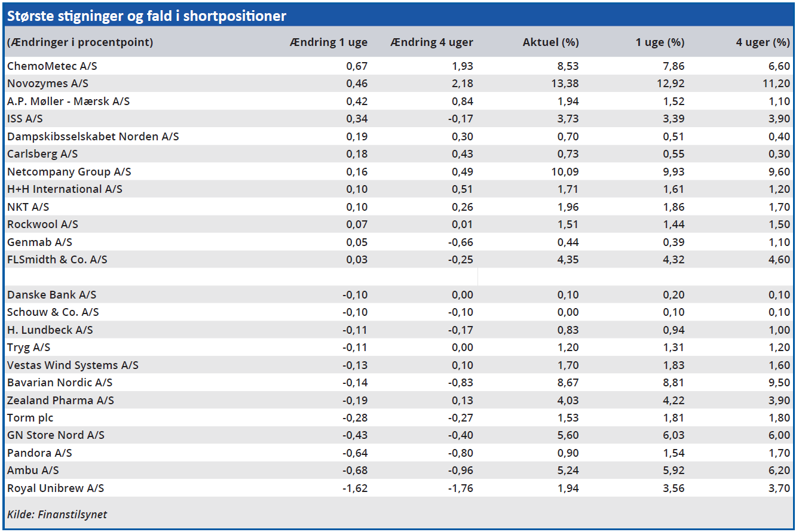The height and width of the screenshot is (532, 799).
Task: Click Royal Unibrew 1-week change -1,62
Action: (x=355, y=488)
